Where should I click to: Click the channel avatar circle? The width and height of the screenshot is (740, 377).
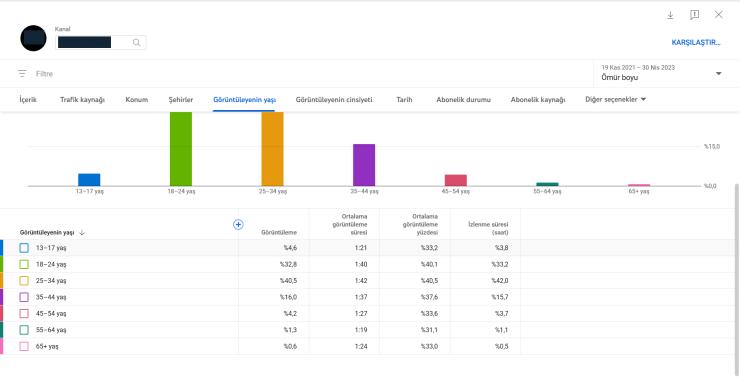click(34, 38)
